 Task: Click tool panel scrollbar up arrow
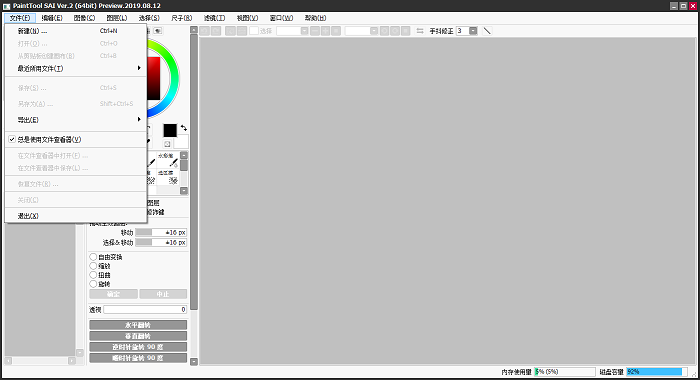[x=194, y=29]
